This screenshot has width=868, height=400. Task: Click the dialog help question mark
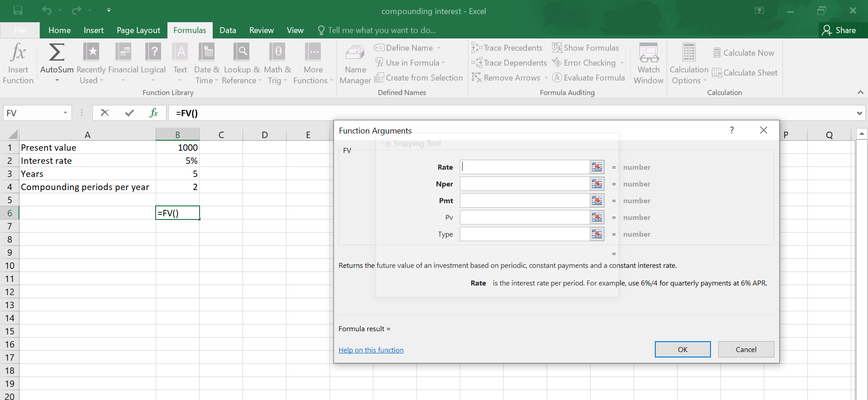tap(732, 130)
